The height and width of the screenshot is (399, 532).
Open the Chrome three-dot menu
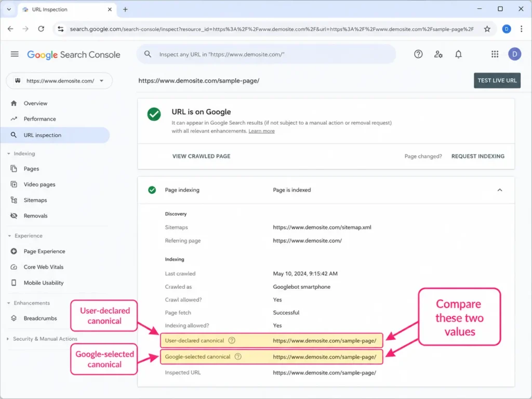[x=521, y=29]
